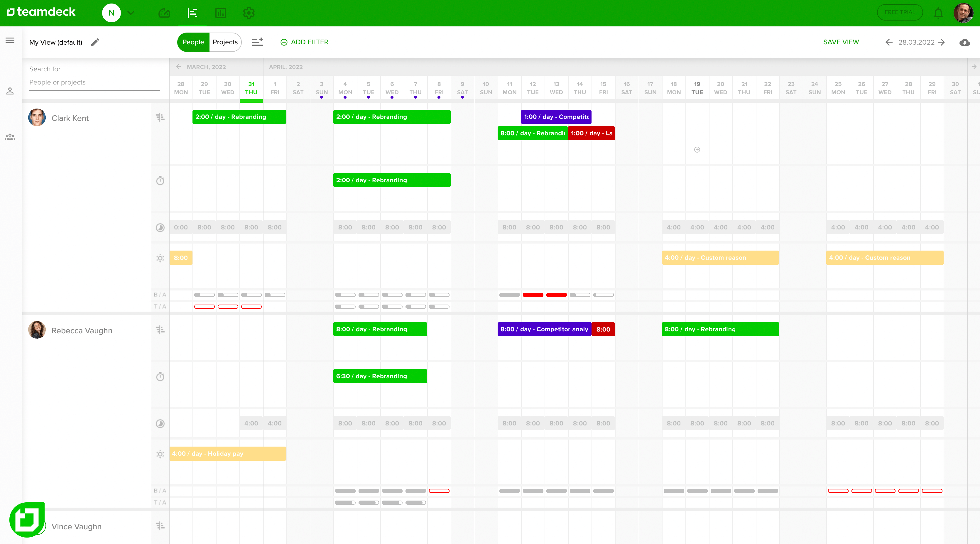This screenshot has height=544, width=980.
Task: Click the timer icon in Clark Kent's row
Action: tap(160, 181)
